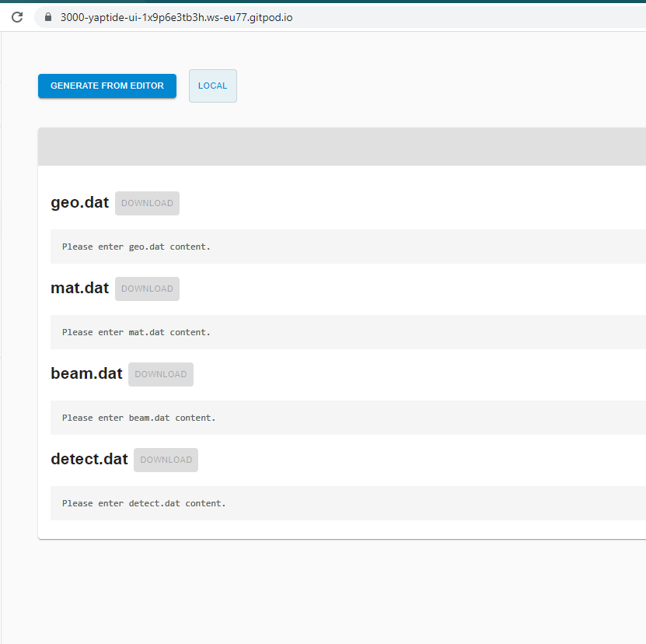
Task: Select the detect.dat section heading
Action: 89,459
